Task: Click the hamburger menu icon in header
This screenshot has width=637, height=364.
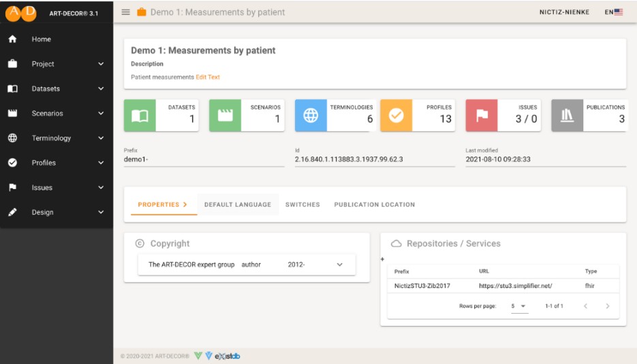Action: pyautogui.click(x=125, y=12)
